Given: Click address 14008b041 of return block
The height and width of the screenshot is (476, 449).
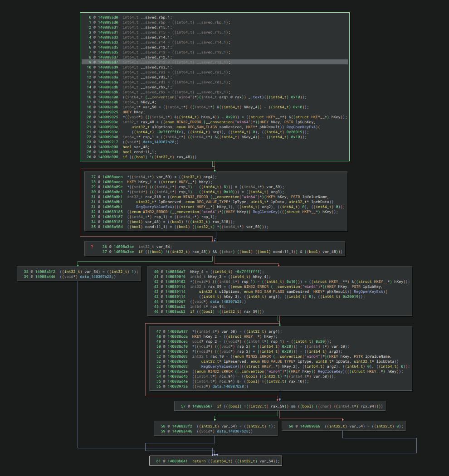Looking at the screenshot, I should click(x=177, y=461).
